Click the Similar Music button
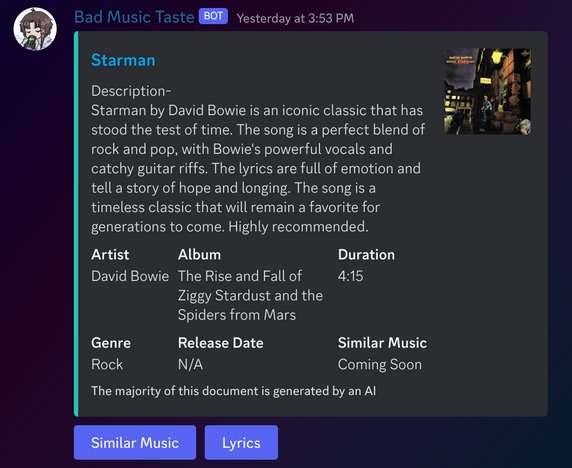Viewport: 572px width, 468px height. click(135, 442)
